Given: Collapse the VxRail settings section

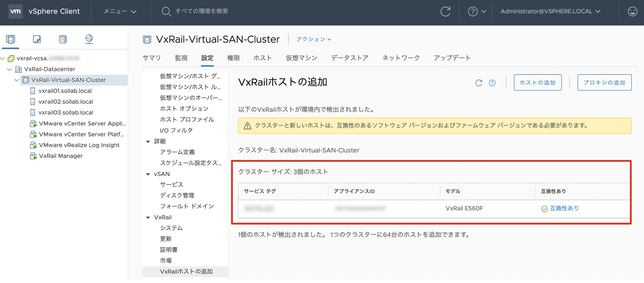Looking at the screenshot, I should pos(148,217).
